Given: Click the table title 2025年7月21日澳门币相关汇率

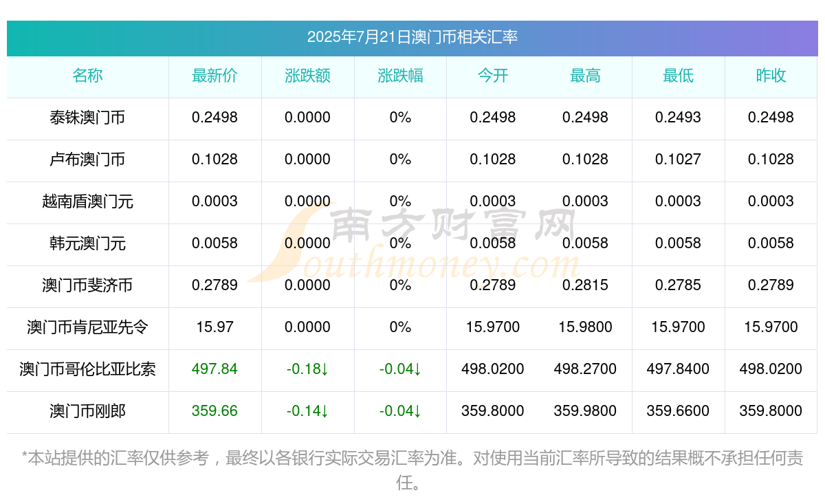Looking at the screenshot, I should (412, 37).
